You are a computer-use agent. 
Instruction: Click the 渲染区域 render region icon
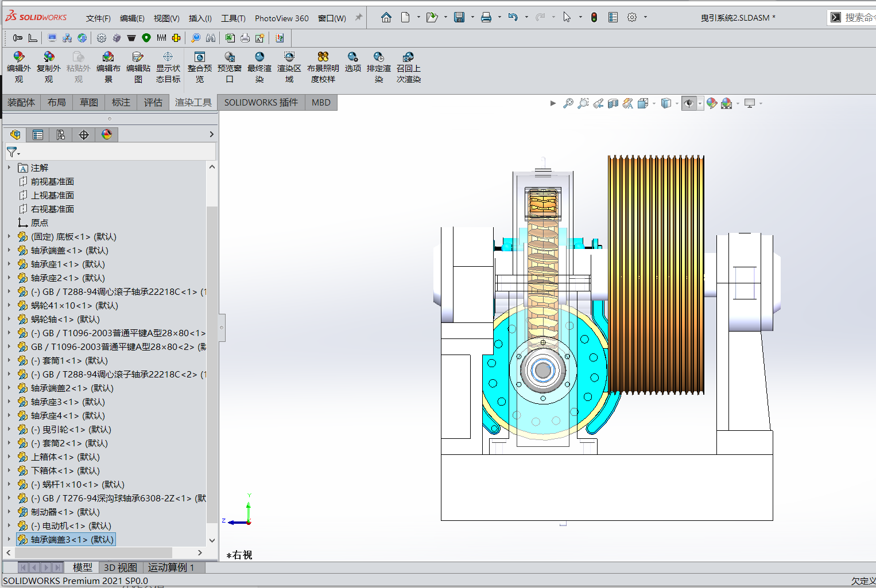pos(289,57)
